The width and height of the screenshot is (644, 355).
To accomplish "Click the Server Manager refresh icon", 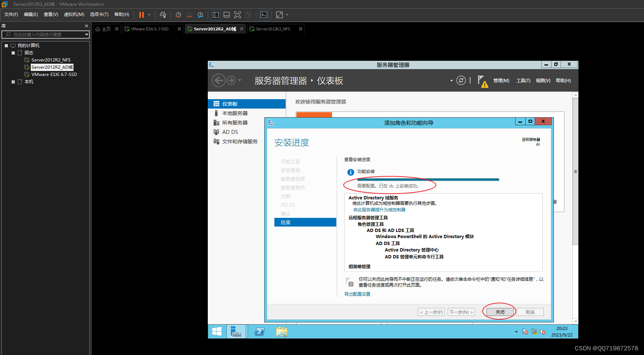I will [x=461, y=80].
